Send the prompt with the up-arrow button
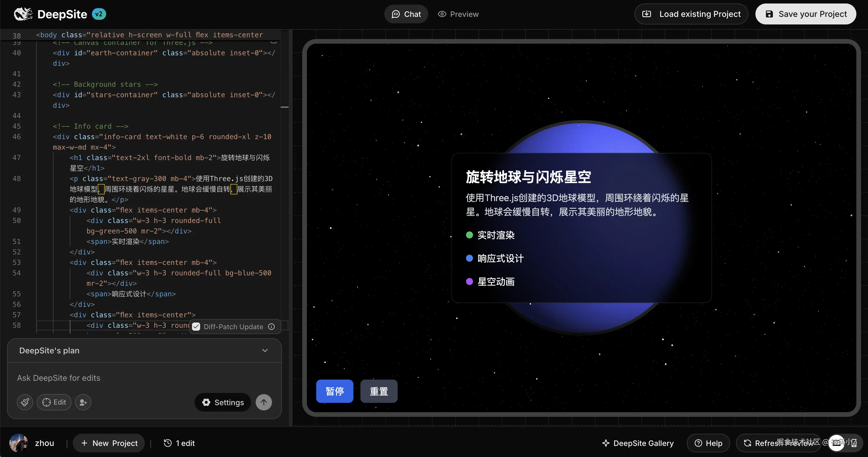 264,402
